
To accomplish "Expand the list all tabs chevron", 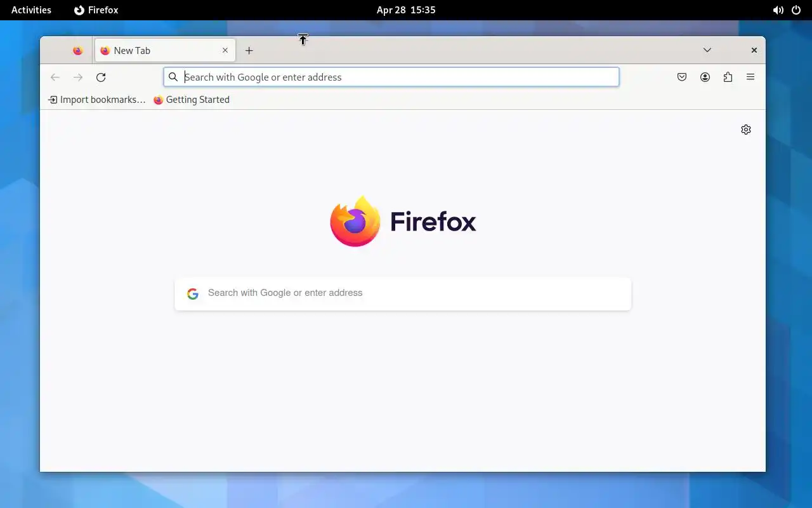I will pos(707,50).
